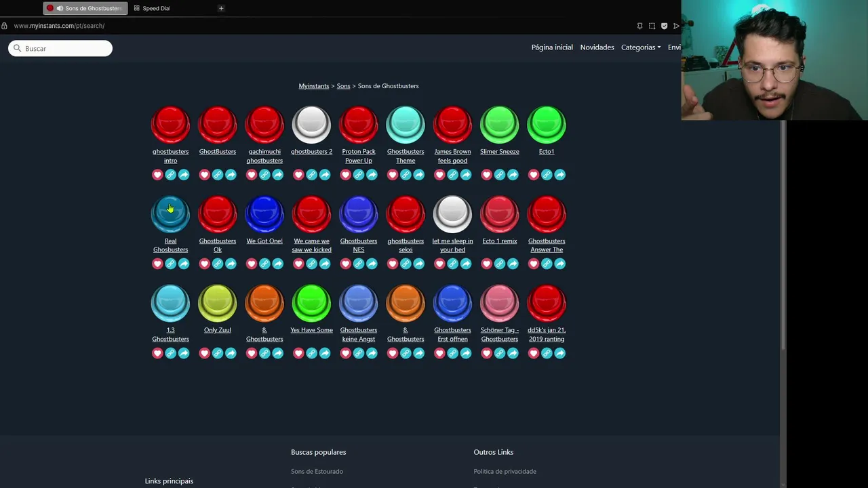Share the Real Ghosbusters sound
This screenshot has width=868, height=488.
click(x=184, y=264)
